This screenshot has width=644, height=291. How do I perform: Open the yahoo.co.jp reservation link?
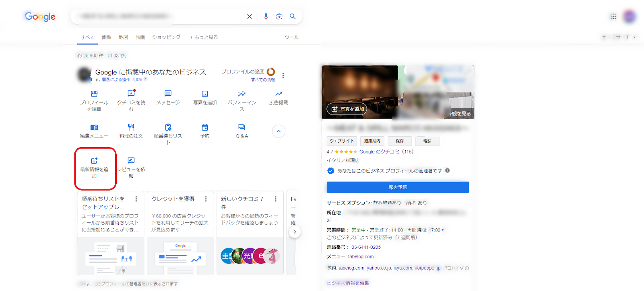click(379, 268)
